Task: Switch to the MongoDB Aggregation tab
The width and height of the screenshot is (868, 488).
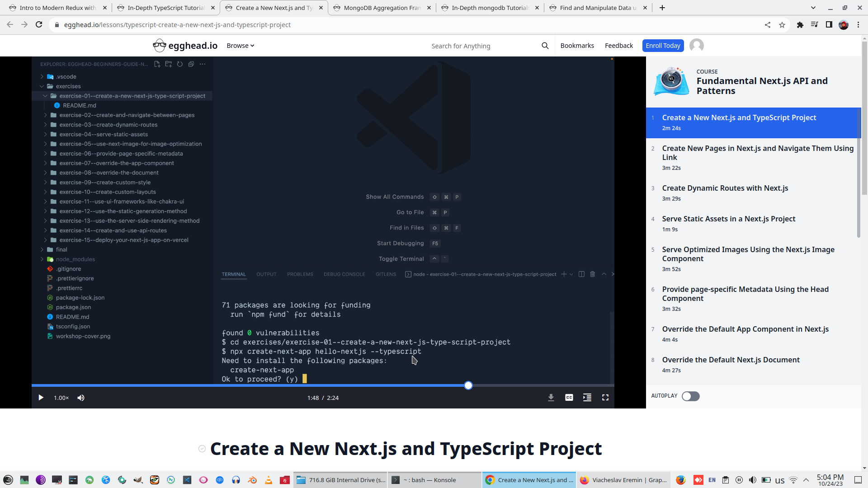Action: tap(382, 8)
